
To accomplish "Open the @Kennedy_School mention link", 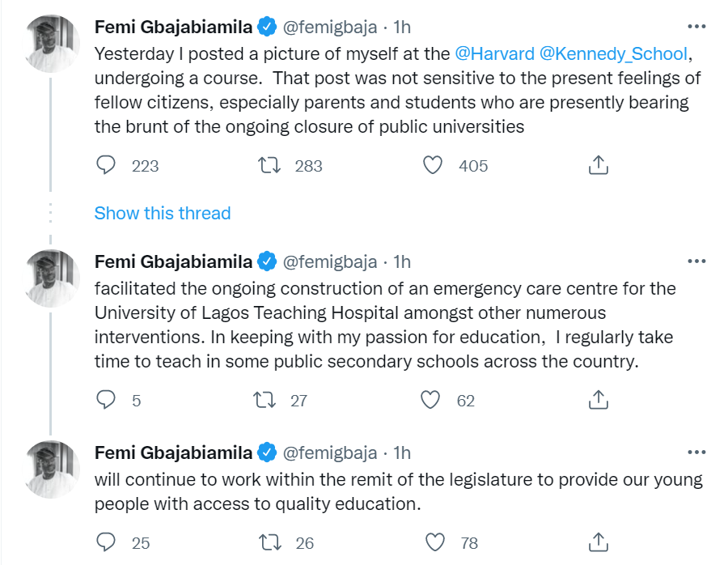I will tap(613, 54).
